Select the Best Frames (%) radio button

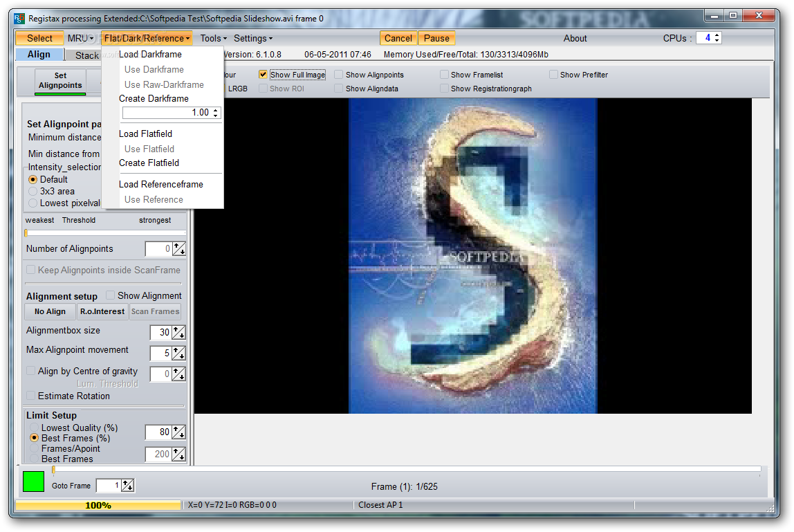pos(35,438)
